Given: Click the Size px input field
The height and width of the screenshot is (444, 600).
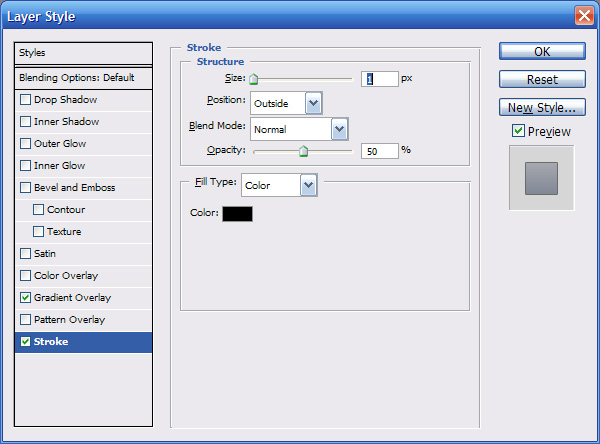Looking at the screenshot, I should tap(380, 79).
